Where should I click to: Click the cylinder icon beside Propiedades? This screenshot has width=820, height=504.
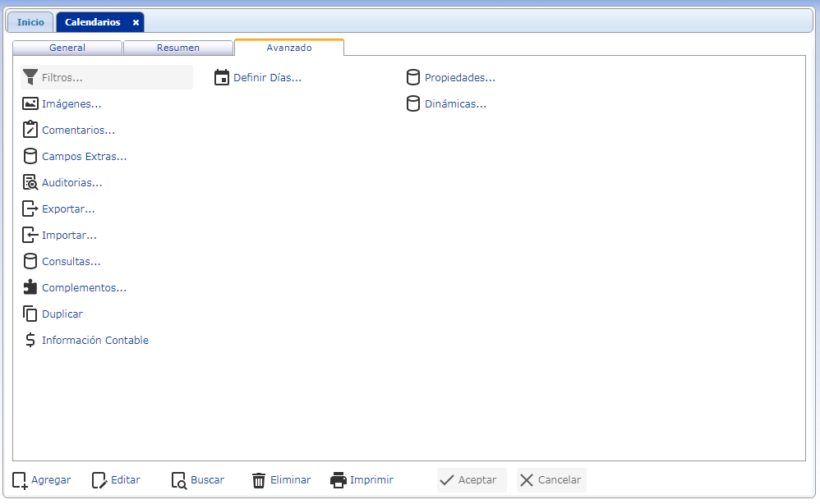tap(413, 77)
